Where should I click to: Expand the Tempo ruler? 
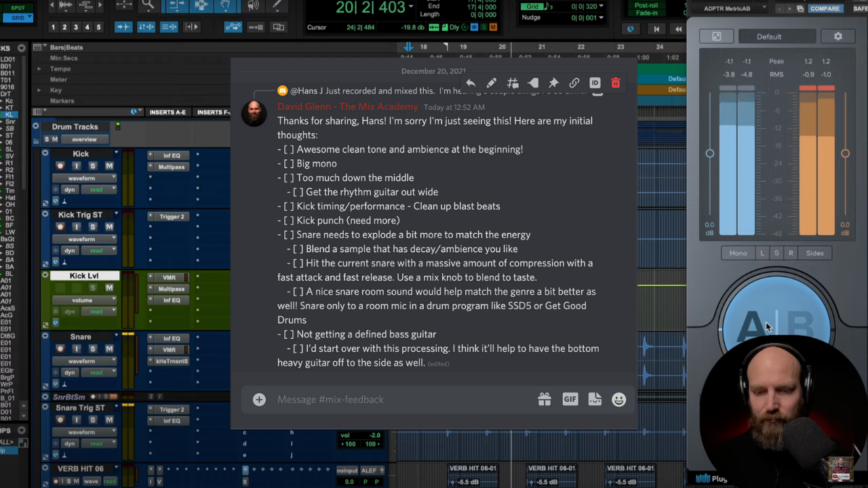(40, 69)
